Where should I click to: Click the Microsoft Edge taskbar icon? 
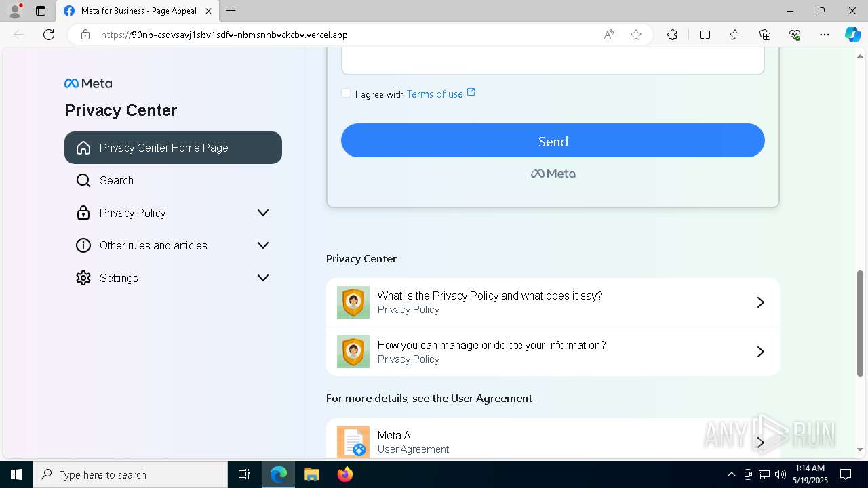[279, 474]
